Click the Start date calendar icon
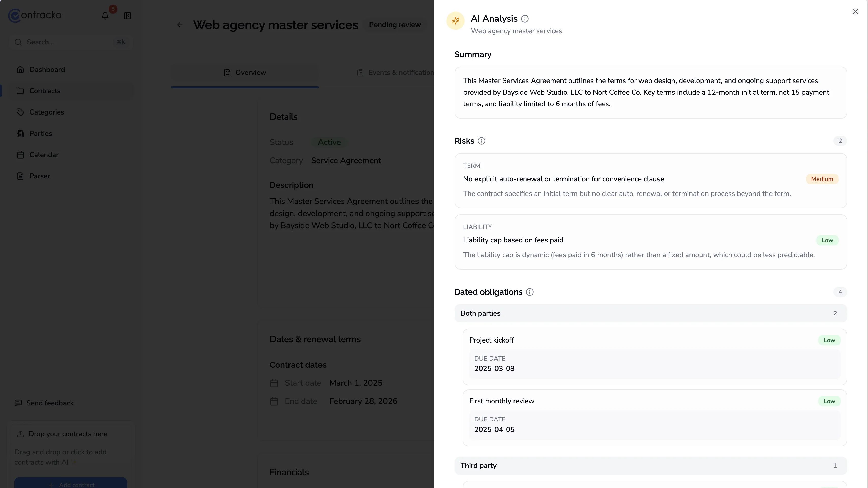The width and height of the screenshot is (868, 488). (x=274, y=383)
